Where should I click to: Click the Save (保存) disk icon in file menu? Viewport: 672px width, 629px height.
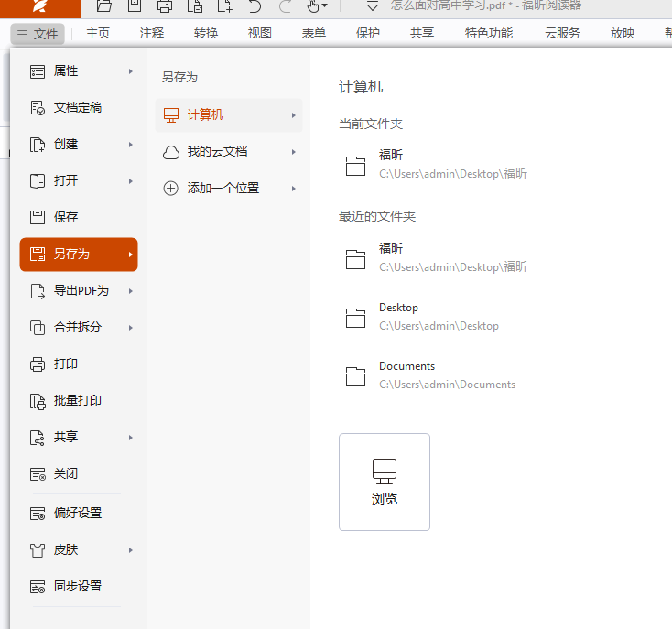(38, 217)
